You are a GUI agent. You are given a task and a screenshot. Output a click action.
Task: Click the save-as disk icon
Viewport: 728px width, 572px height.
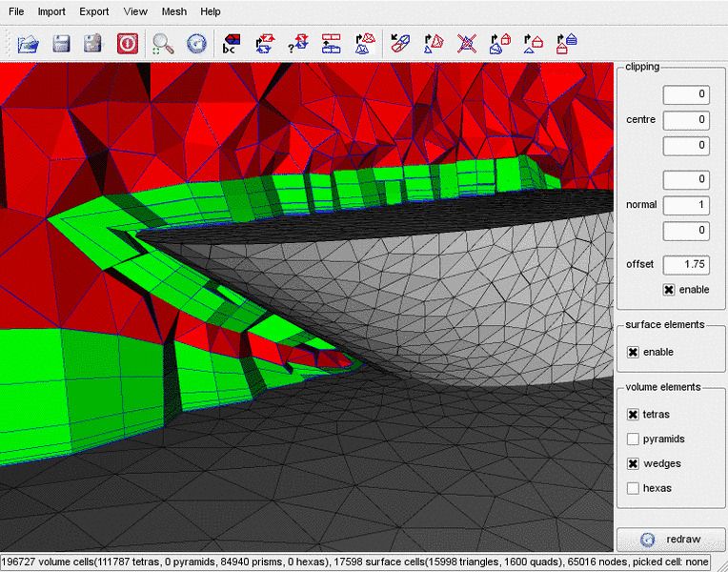(x=92, y=43)
